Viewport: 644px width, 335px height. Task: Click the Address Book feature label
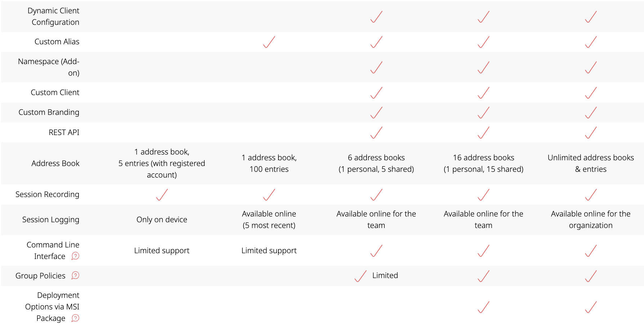click(55, 164)
